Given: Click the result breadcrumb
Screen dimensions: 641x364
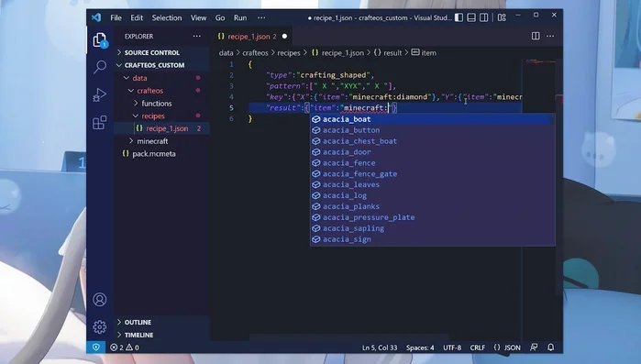Looking at the screenshot, I should (x=388, y=52).
